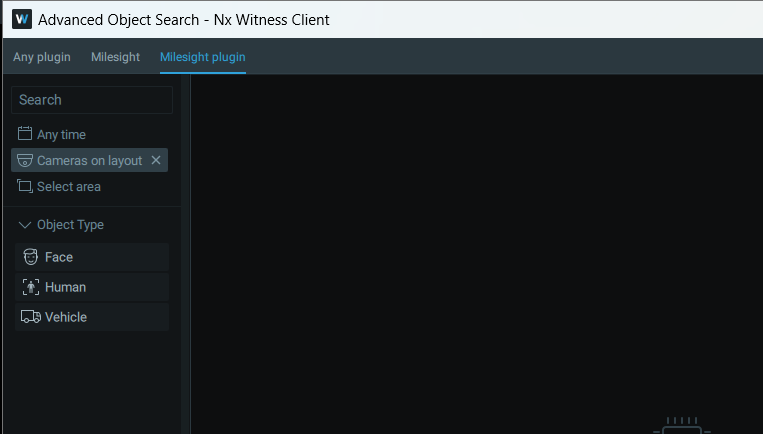Filter by the Human object type
Screen dimensions: 763x434
coord(92,287)
